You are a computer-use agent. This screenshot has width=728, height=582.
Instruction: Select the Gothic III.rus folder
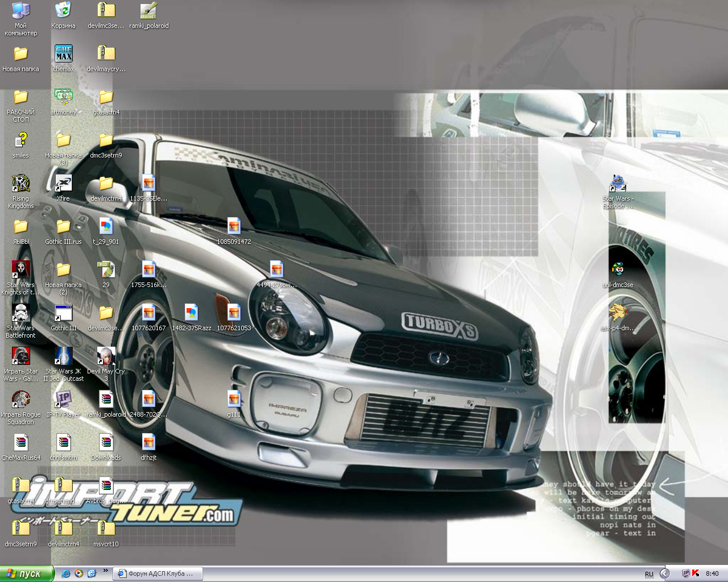tap(63, 227)
